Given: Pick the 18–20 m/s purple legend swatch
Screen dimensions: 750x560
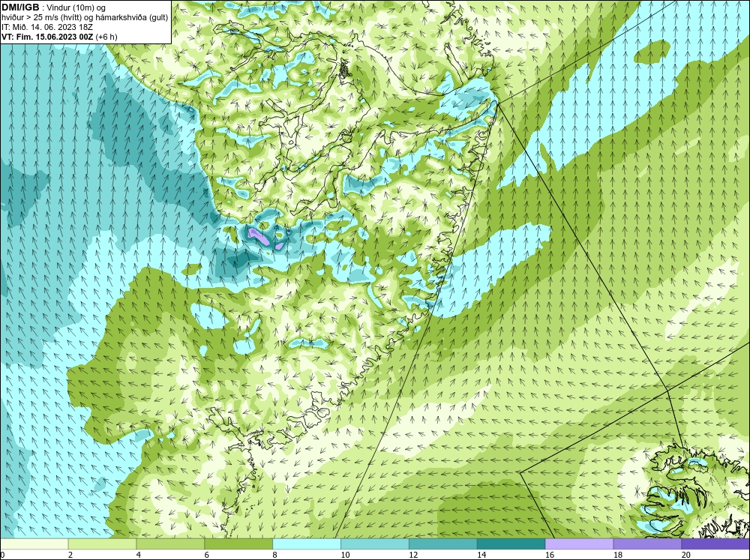Looking at the screenshot, I should click(x=647, y=544).
